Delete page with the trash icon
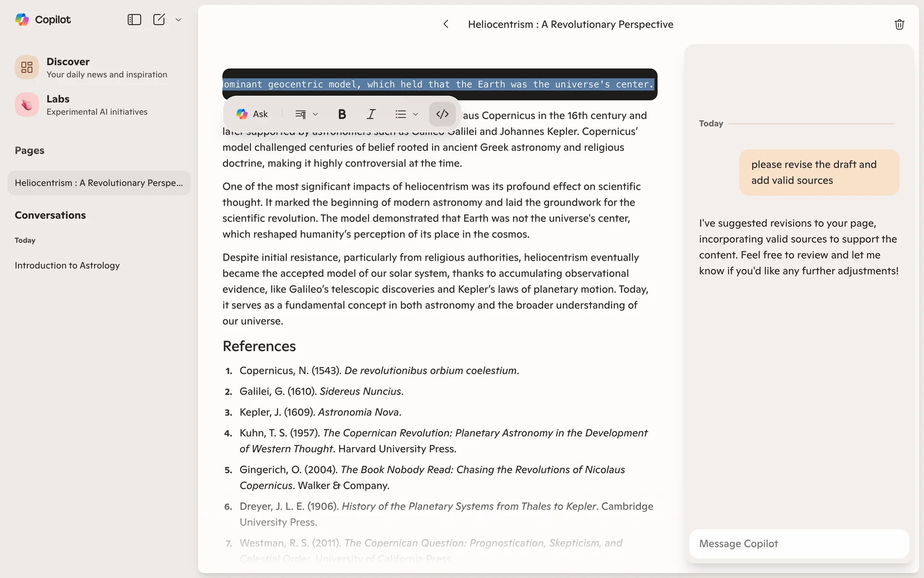Image resolution: width=924 pixels, height=578 pixels. (x=899, y=25)
